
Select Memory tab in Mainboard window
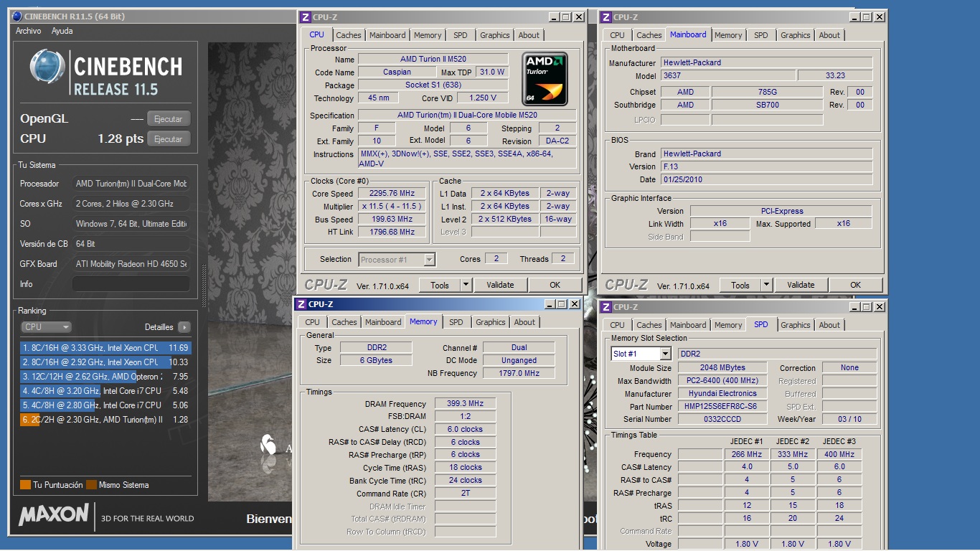728,35
